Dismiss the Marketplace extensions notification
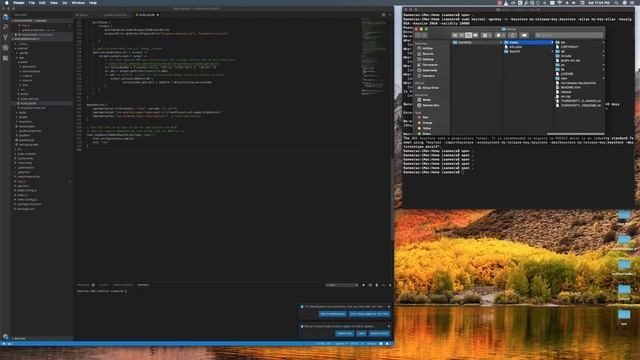The height and width of the screenshot is (360, 640). point(389,307)
